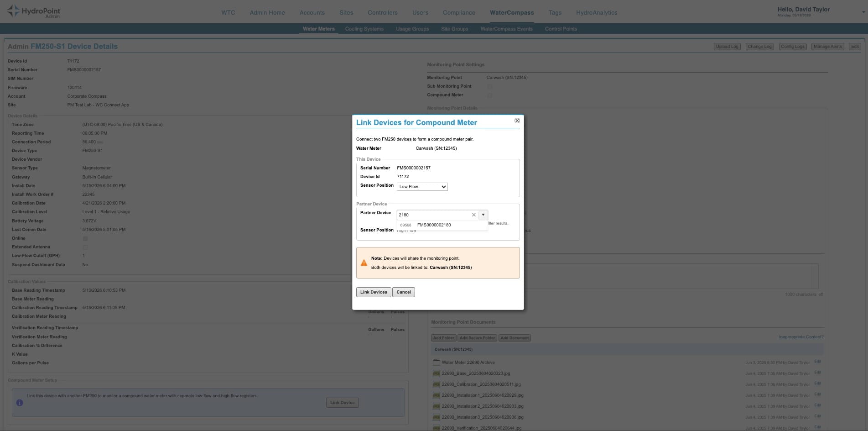Image resolution: width=868 pixels, height=431 pixels.
Task: Close the Link Devices dialog with X icon
Action: (x=517, y=121)
